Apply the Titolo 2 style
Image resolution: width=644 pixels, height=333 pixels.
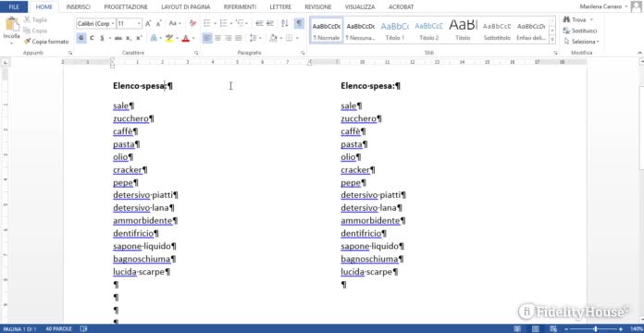428,31
